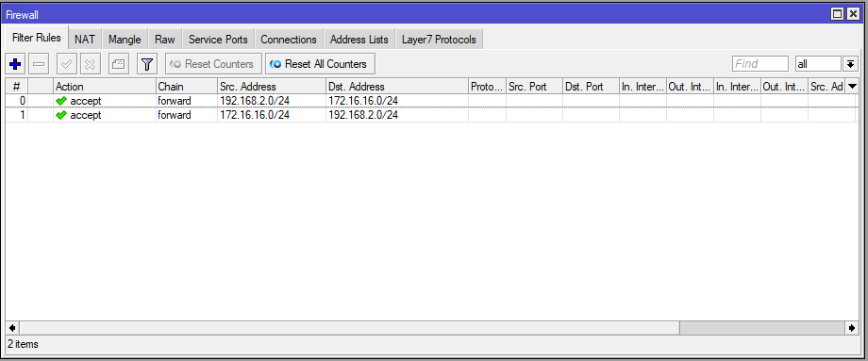Switch to the Raw tab

tap(165, 40)
